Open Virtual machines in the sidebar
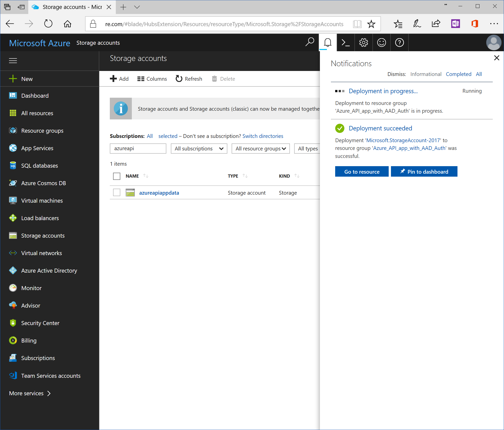Viewport: 504px width, 430px height. (42, 201)
